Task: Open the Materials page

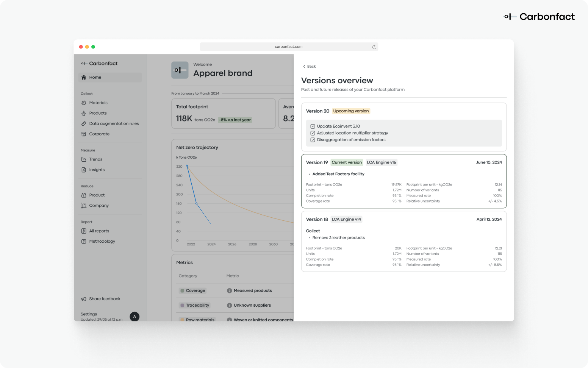Action: (98, 103)
